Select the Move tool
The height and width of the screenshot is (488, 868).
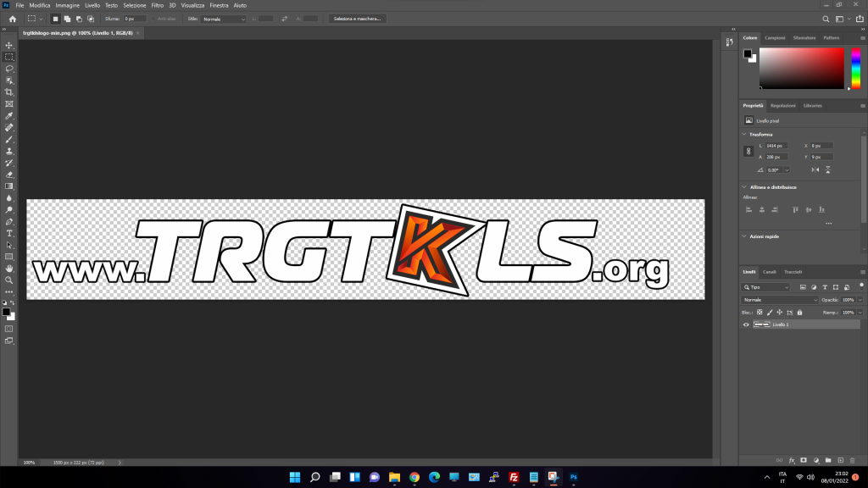(x=9, y=45)
